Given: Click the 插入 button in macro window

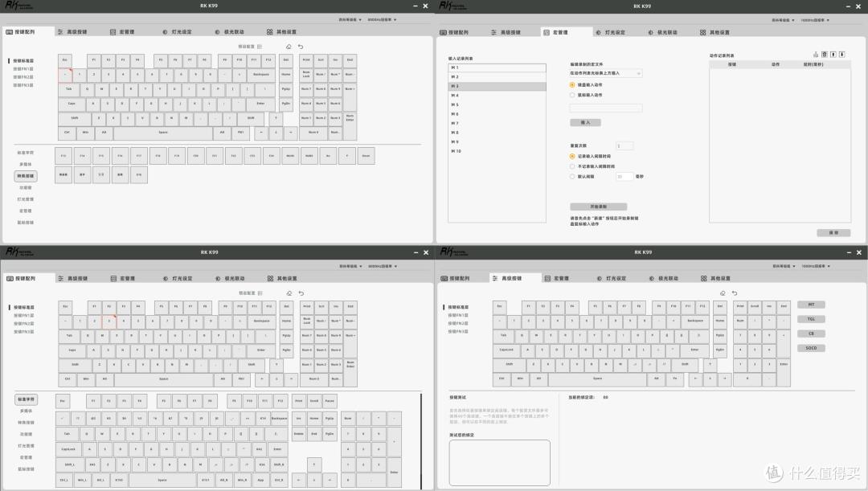Looking at the screenshot, I should click(585, 122).
